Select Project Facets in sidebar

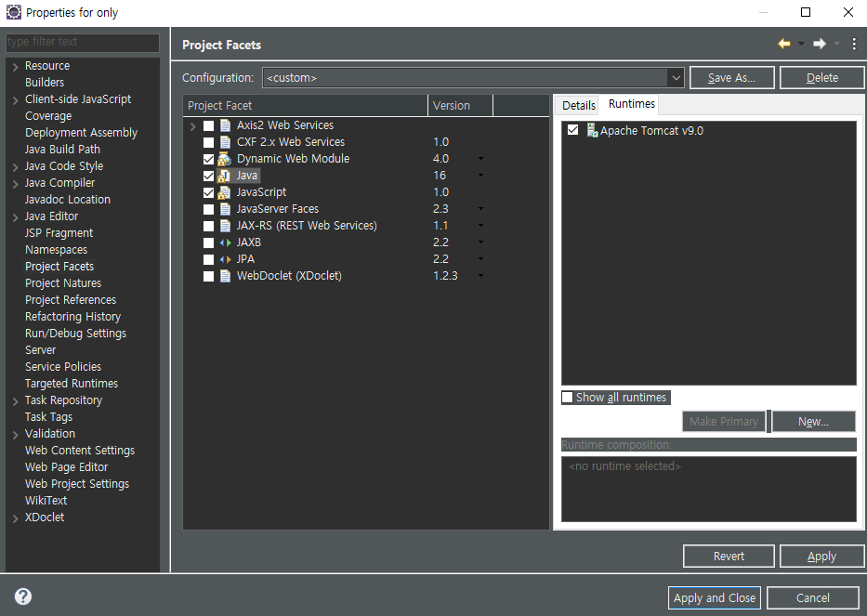tap(59, 267)
